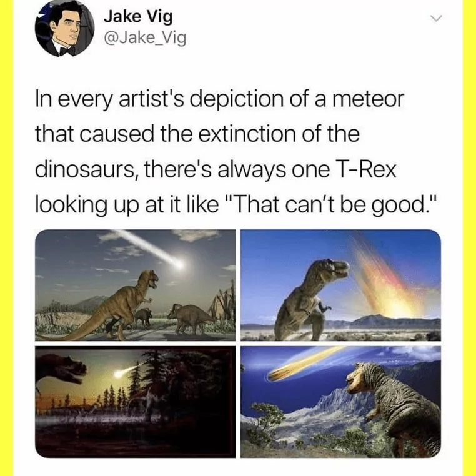Click the display name Jake Vig

[138, 16]
